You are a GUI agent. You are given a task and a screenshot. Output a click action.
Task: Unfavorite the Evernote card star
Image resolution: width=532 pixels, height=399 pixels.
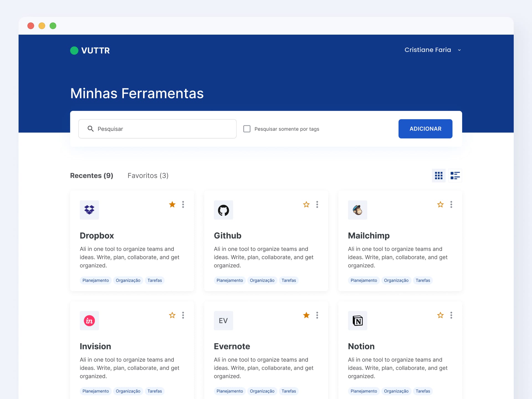(306, 315)
